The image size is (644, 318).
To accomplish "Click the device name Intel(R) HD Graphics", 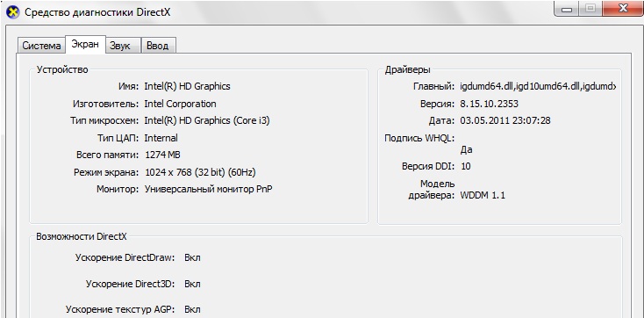I will 187,86.
